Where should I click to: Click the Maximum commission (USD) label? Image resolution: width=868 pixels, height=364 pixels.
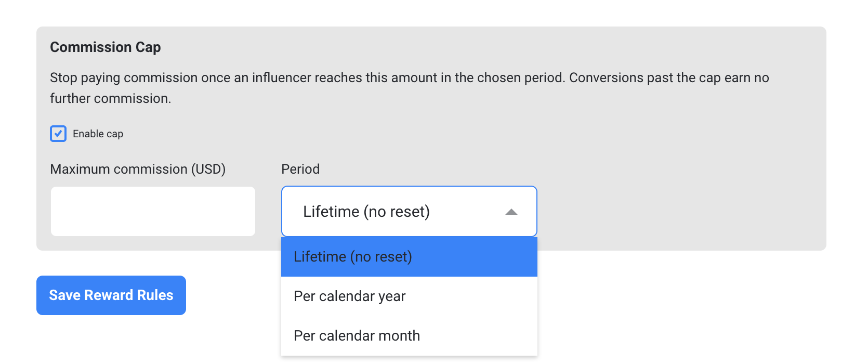coord(138,170)
